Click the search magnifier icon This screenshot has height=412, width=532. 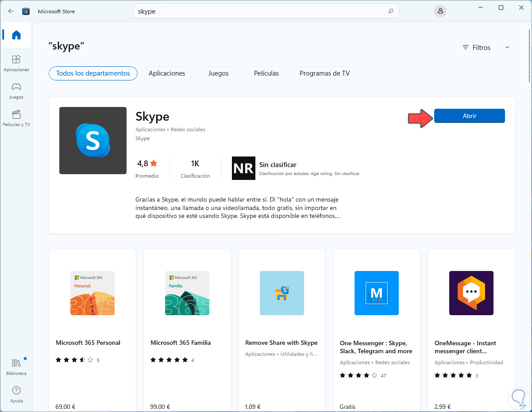coord(391,11)
